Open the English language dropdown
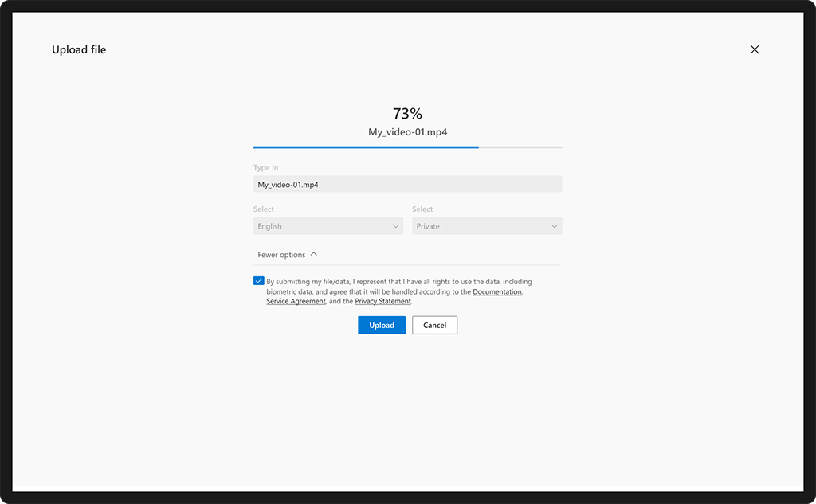The image size is (816, 504). tap(328, 225)
